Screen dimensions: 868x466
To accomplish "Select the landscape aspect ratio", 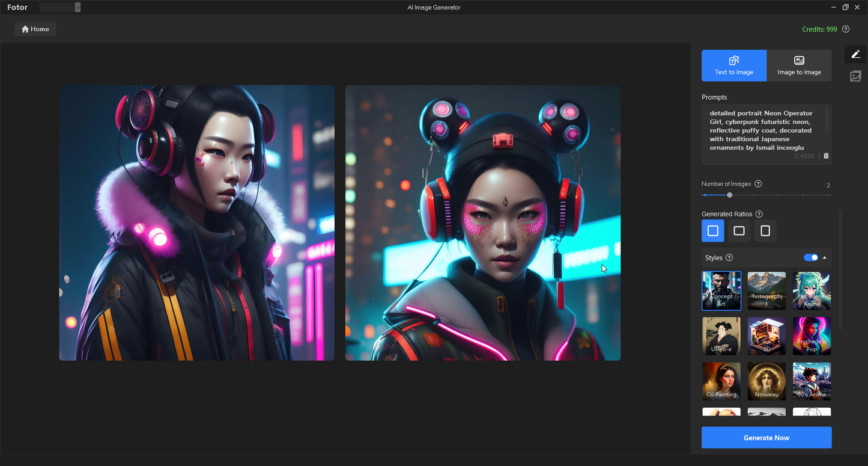I will coord(739,231).
